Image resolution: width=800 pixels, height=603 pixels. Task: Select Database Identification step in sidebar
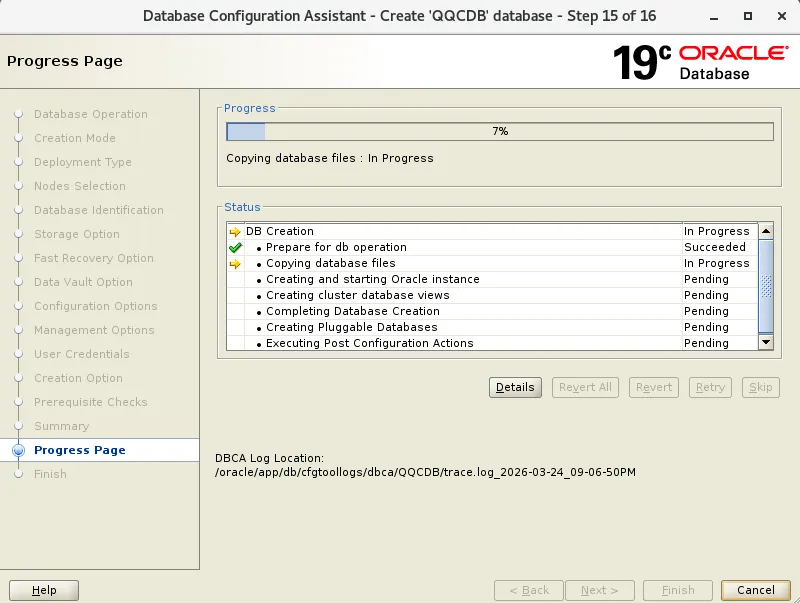tap(98, 210)
